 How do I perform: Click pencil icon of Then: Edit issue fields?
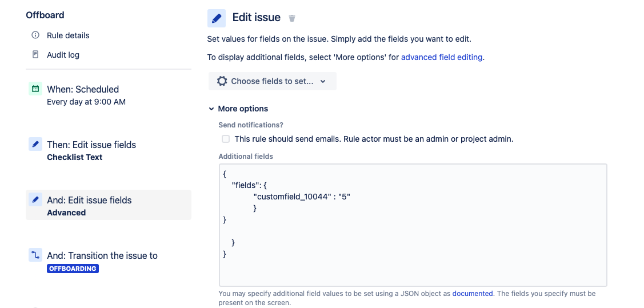coord(35,144)
